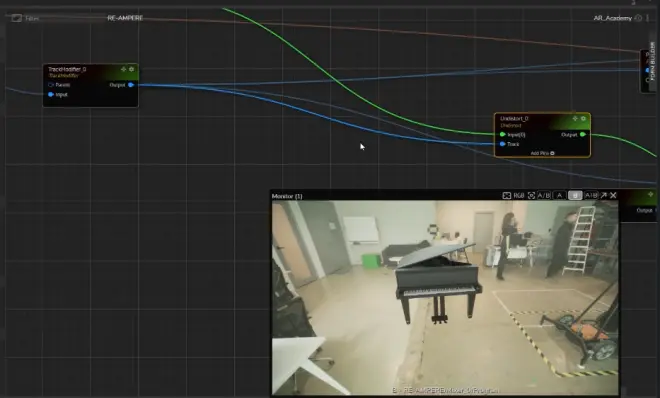Click the focus/snapshot icon next to RGB
Image resolution: width=660 pixels, height=398 pixels.
point(531,196)
